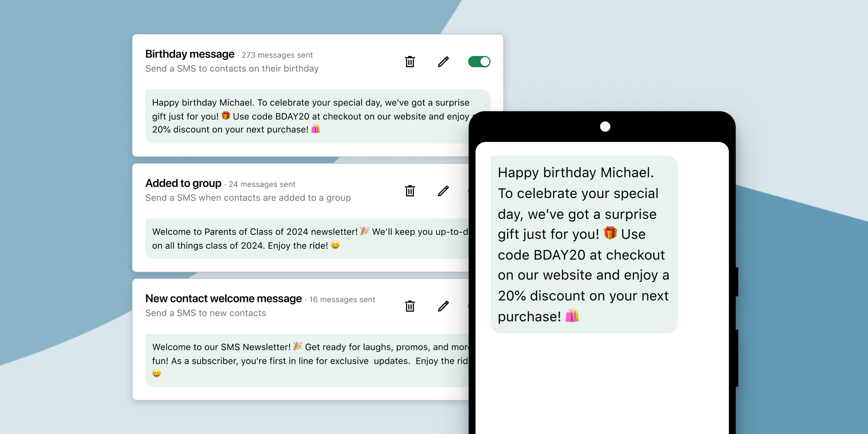Viewport: 868px width, 434px height.
Task: Edit the Added to group automation
Action: (443, 191)
